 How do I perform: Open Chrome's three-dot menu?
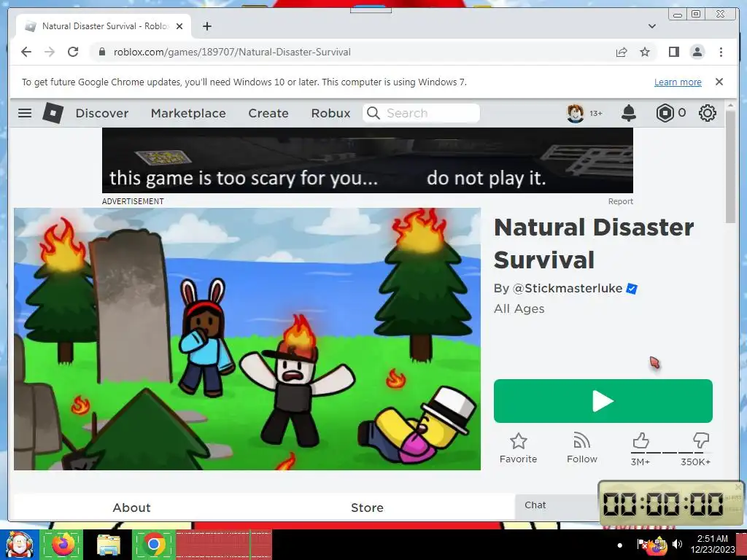point(721,52)
